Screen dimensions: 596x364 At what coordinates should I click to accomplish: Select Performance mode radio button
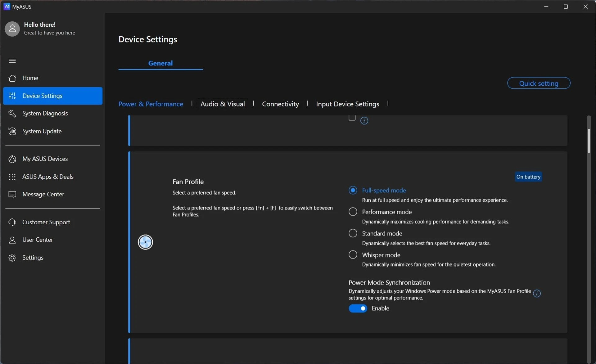[x=353, y=212]
